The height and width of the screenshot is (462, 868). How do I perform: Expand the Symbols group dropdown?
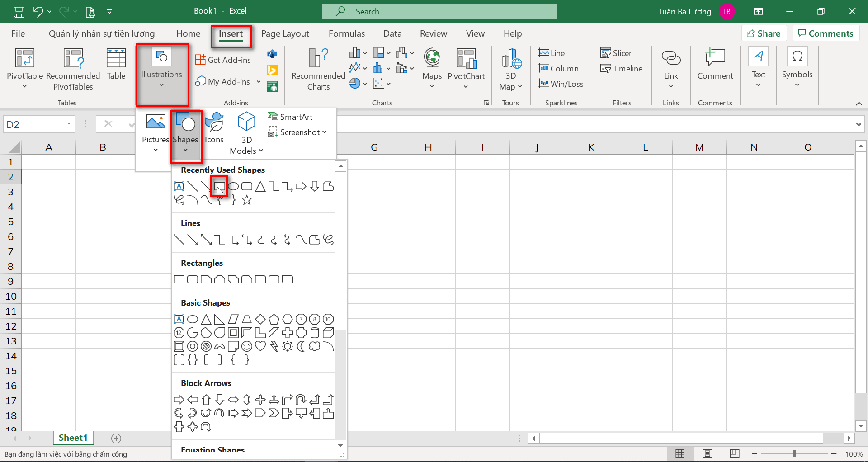click(797, 85)
